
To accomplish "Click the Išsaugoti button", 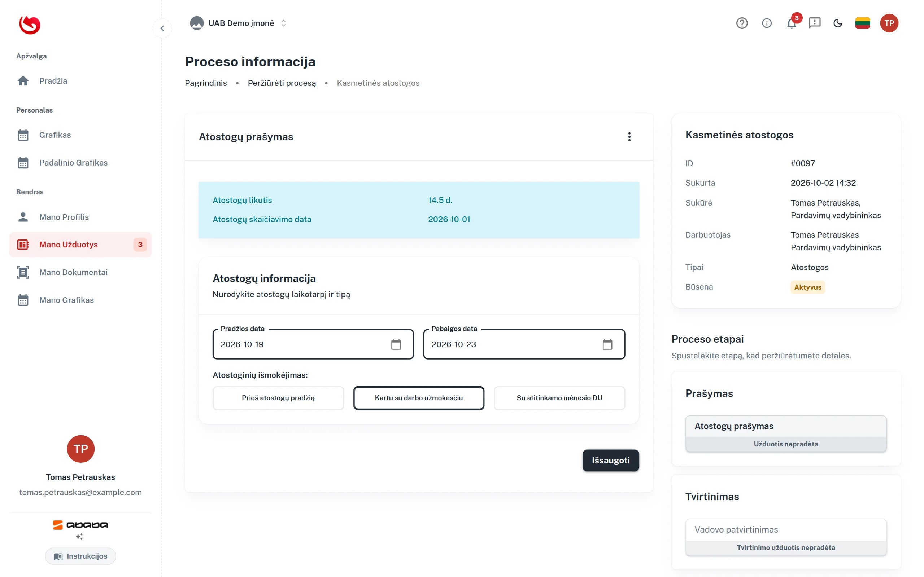I will click(x=611, y=460).
